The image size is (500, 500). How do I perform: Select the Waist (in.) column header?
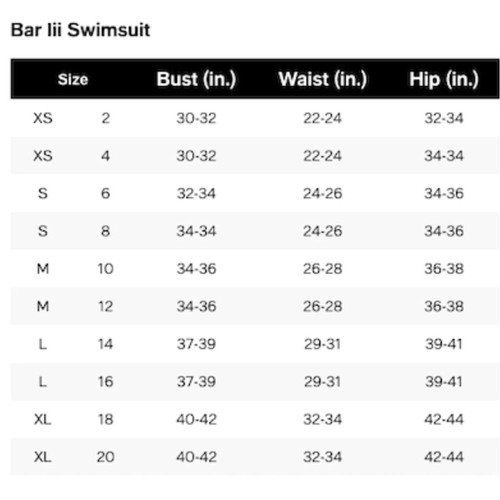323,79
